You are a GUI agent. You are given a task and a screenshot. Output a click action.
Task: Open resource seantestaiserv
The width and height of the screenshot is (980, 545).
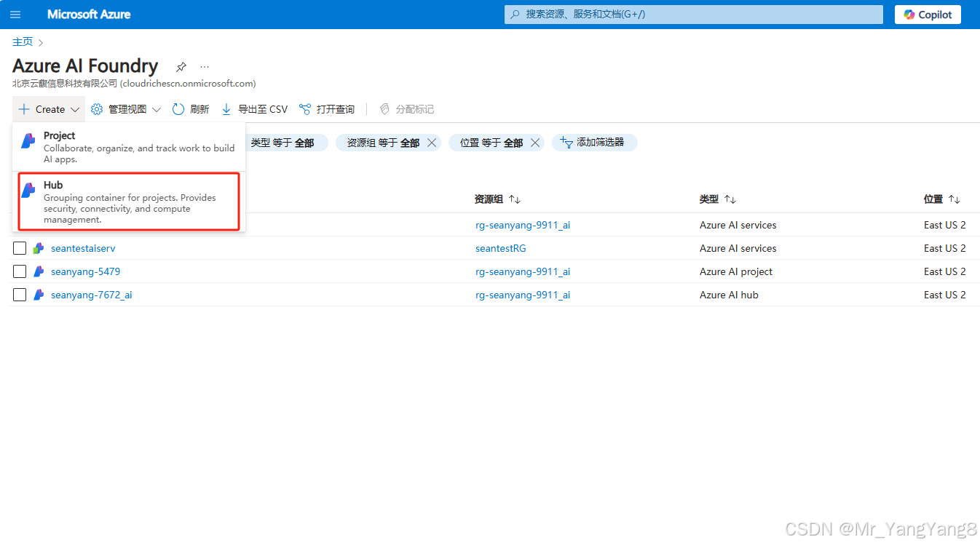(x=83, y=248)
